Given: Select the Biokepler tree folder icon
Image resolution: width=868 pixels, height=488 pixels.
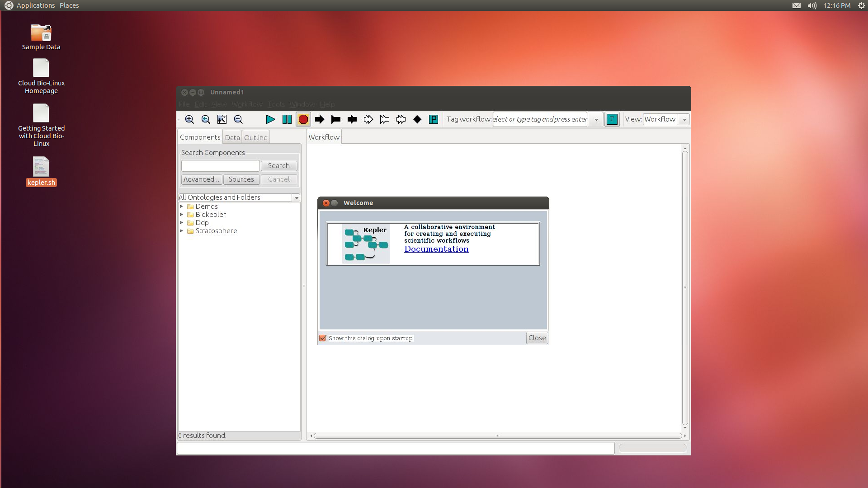Looking at the screenshot, I should point(190,215).
